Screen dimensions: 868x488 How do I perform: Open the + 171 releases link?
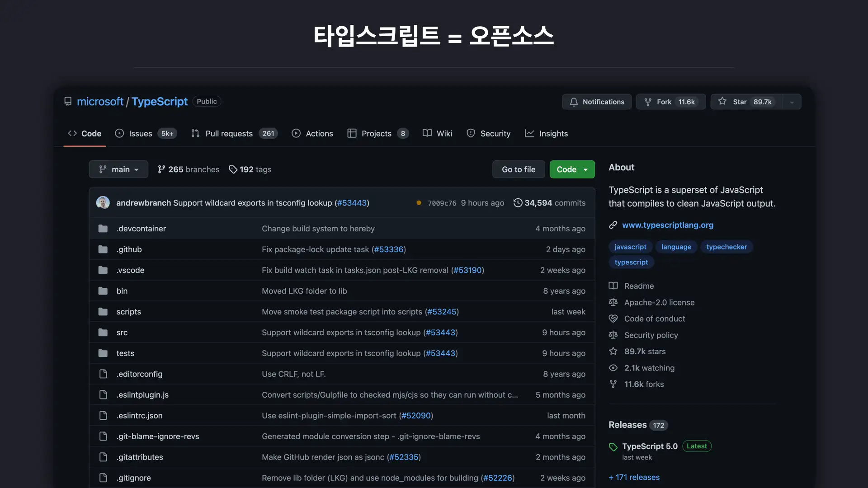point(634,478)
